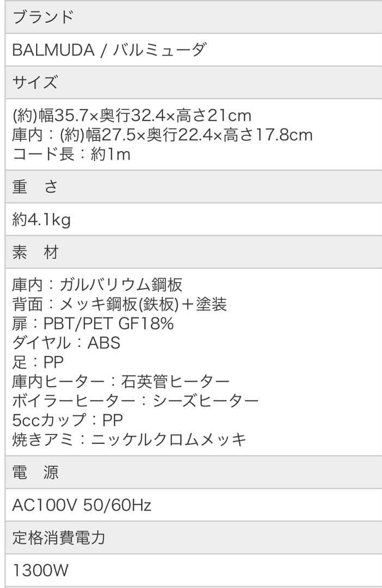382x588 pixels.
Task: Select the 1300W power consumption value
Action: coord(40,571)
